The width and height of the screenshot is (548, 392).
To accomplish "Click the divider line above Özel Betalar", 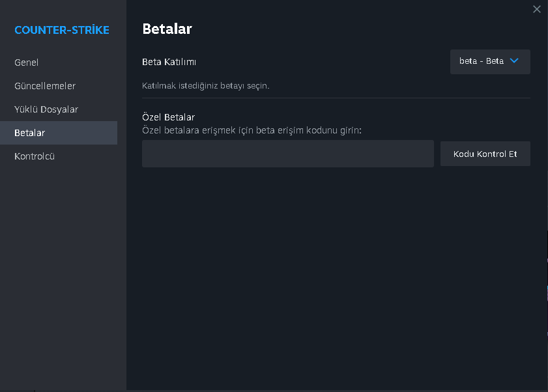I will coord(336,98).
